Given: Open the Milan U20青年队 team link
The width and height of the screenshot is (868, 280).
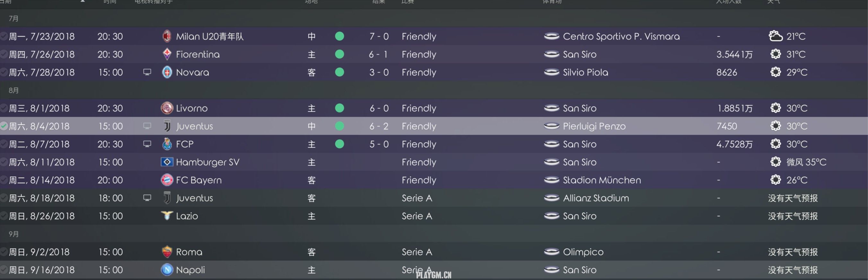Looking at the screenshot, I should (x=210, y=36).
